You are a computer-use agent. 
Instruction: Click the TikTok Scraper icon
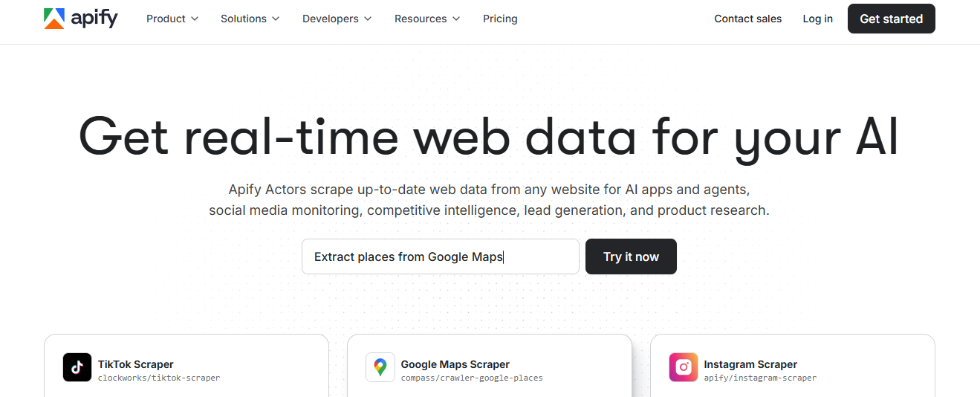77,367
